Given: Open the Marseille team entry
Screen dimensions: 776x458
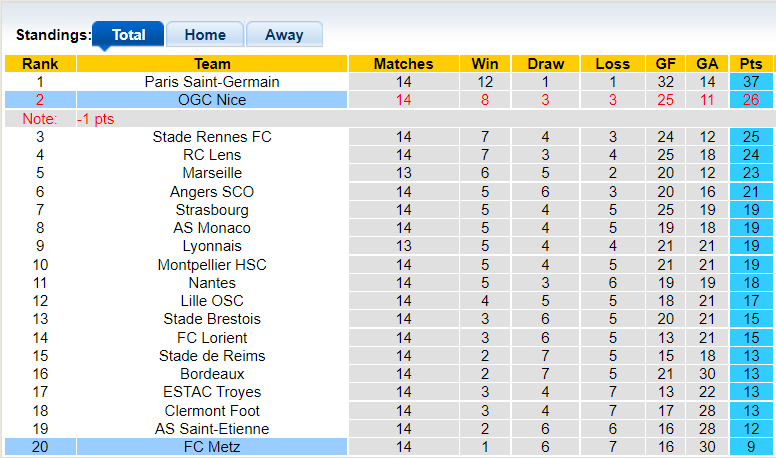Looking at the screenshot, I should point(212,173).
